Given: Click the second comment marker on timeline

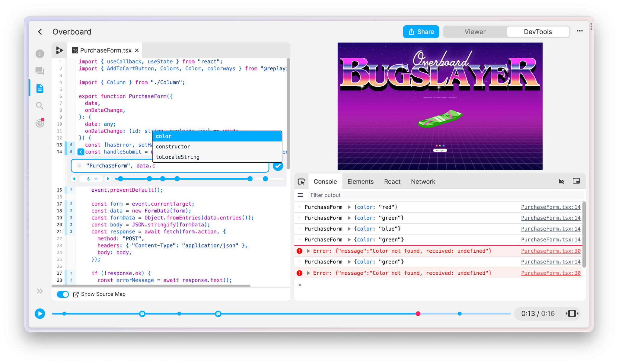Looking at the screenshot, I should (218, 314).
